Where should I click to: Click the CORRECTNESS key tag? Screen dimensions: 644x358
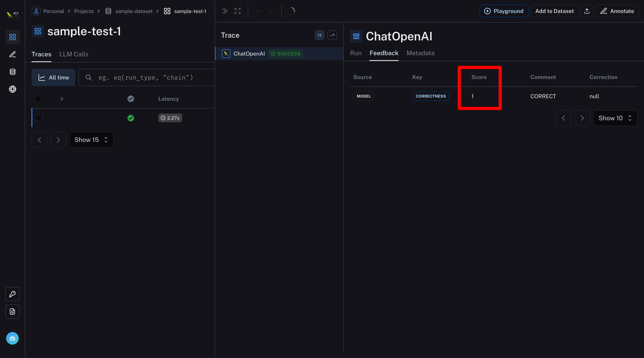431,96
